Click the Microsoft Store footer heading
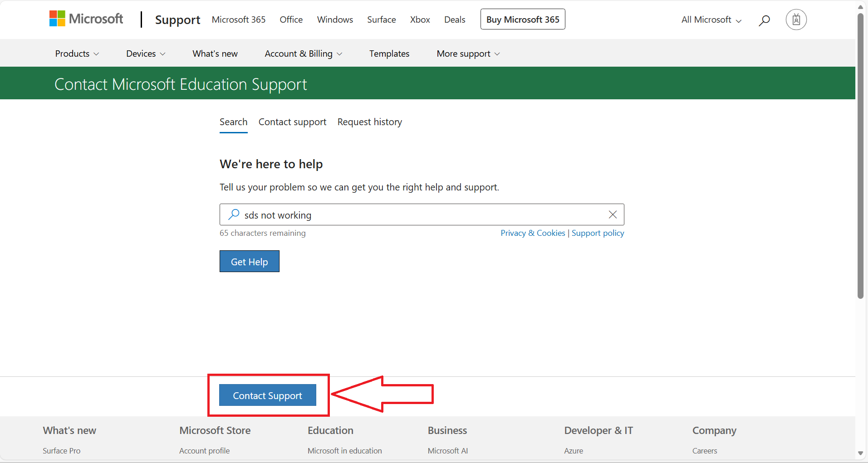 click(215, 430)
